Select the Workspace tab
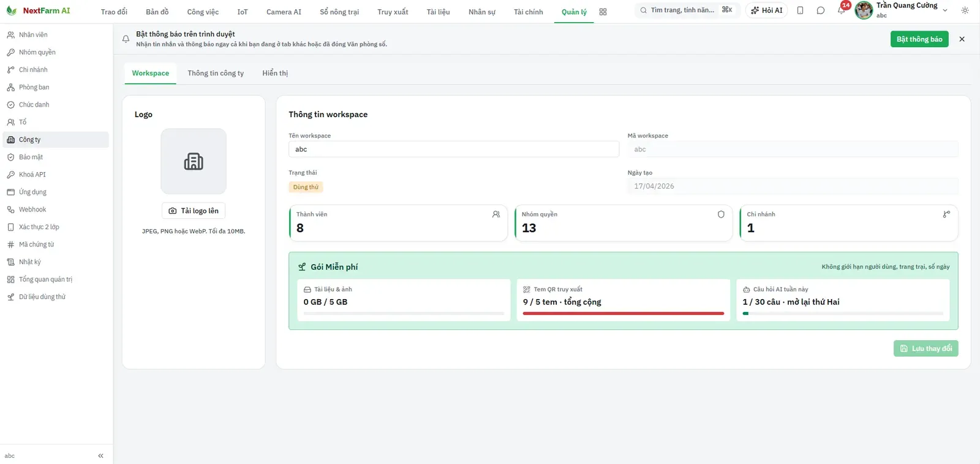980x464 pixels. pyautogui.click(x=150, y=73)
